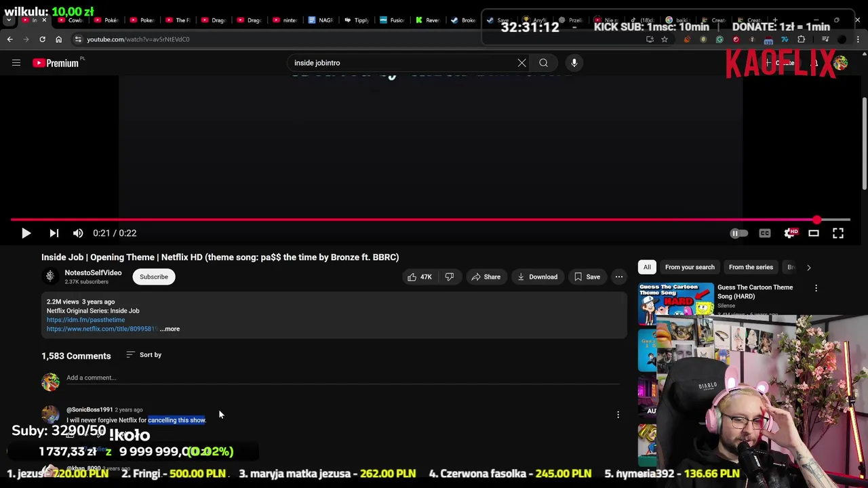Open the NotestoSelfVideo channel avatar

coord(50,277)
